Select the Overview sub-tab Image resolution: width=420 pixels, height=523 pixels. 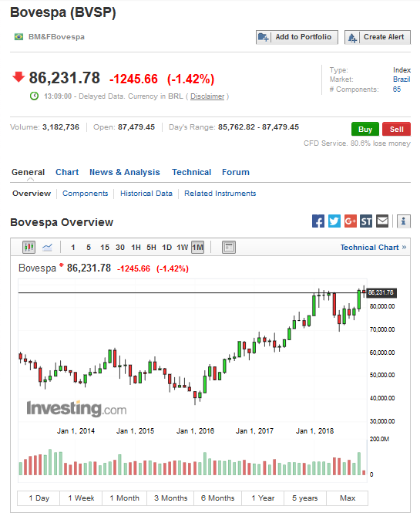pos(32,194)
